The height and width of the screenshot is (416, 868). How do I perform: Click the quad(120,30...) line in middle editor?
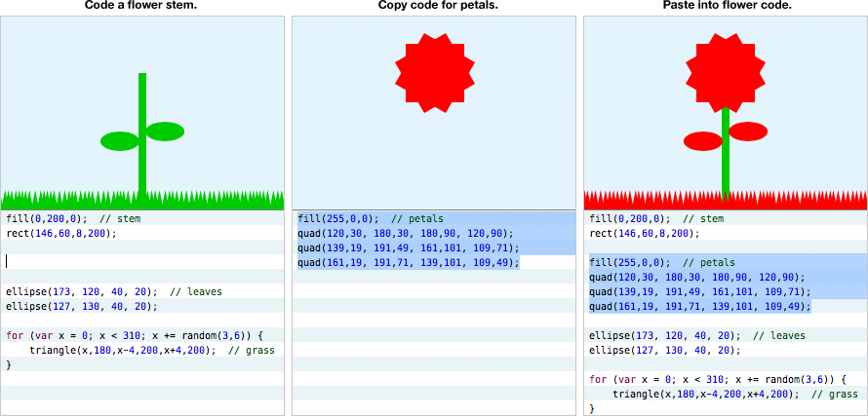coord(405,234)
